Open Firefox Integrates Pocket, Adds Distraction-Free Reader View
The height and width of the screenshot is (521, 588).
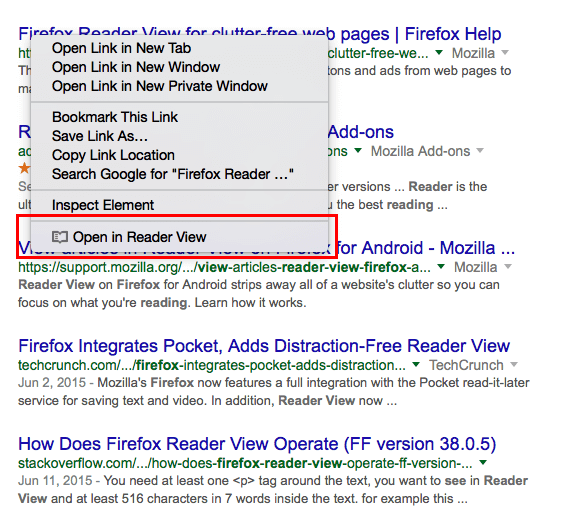pyautogui.click(x=264, y=346)
